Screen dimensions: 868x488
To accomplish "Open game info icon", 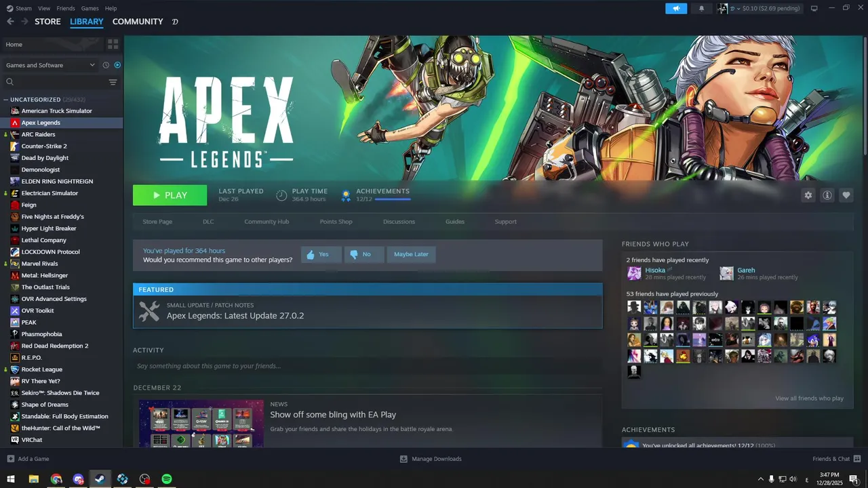I will coord(827,195).
